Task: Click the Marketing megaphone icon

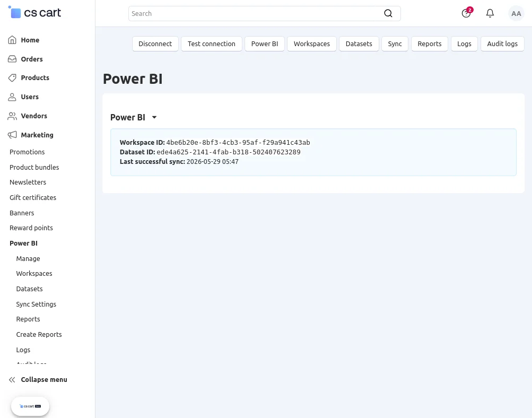Action: pos(12,135)
